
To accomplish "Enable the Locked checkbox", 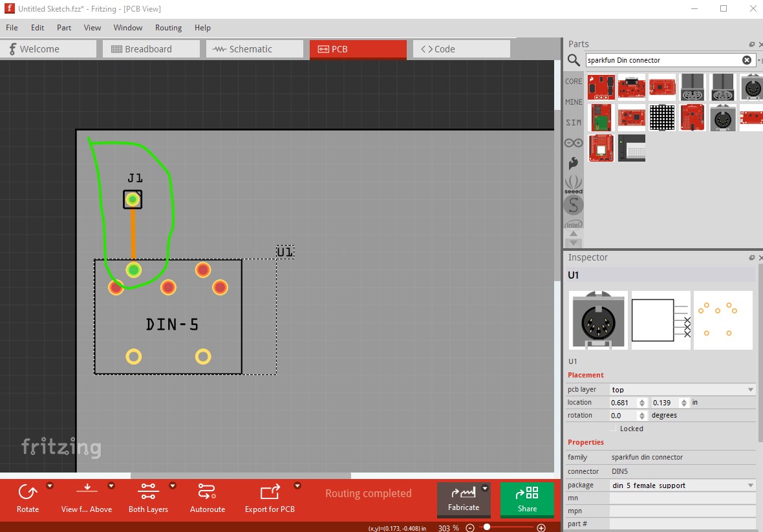I will coord(614,429).
